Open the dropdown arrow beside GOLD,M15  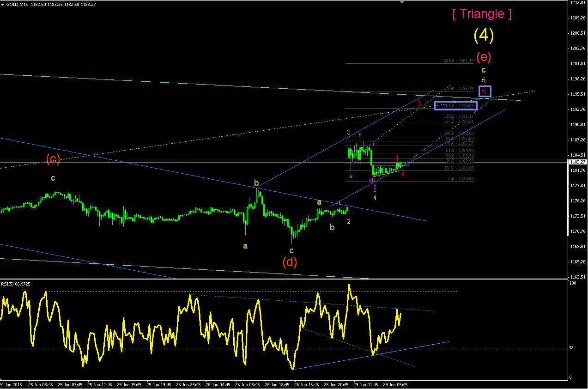coord(3,4)
